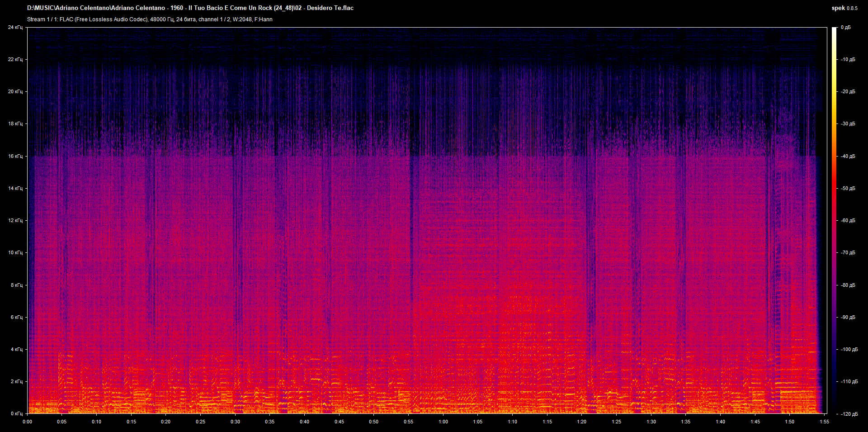
Task: Click the spectrogram plot area
Action: coord(427,220)
